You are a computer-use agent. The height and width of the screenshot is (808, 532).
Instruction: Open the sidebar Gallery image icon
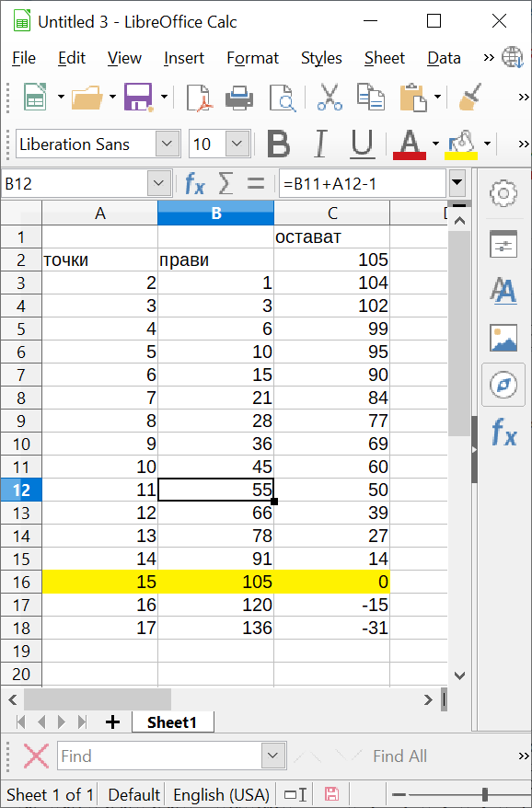coord(503,338)
